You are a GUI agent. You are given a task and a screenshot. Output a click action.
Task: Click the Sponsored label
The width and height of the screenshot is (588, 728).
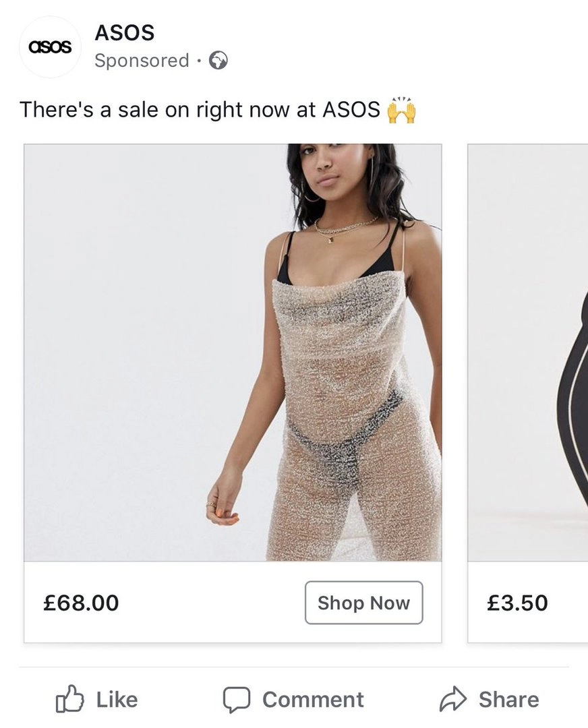click(142, 61)
